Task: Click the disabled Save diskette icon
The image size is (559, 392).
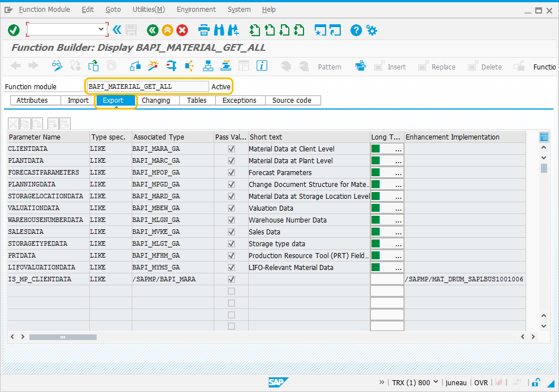Action: point(131,31)
